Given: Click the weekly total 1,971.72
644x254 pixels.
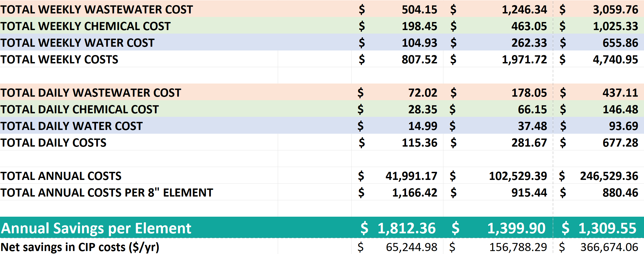Looking at the screenshot, I should coord(524,59).
